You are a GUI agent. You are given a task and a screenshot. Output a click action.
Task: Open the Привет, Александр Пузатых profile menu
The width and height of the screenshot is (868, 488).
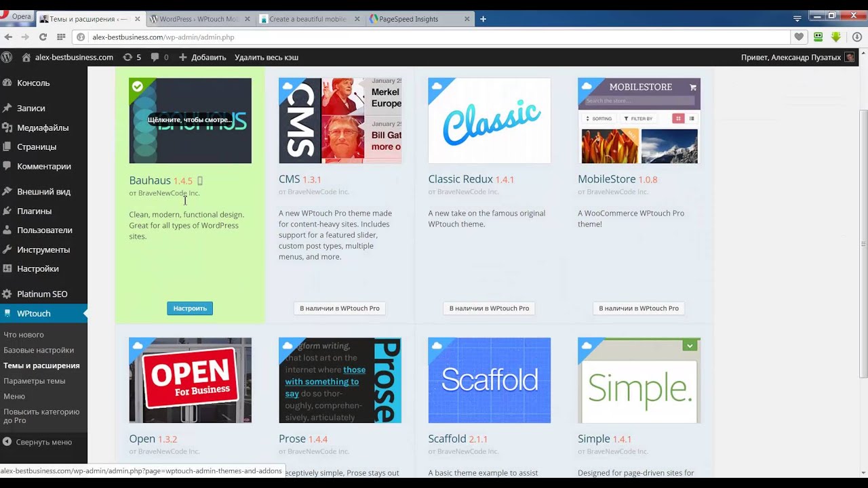(x=797, y=57)
